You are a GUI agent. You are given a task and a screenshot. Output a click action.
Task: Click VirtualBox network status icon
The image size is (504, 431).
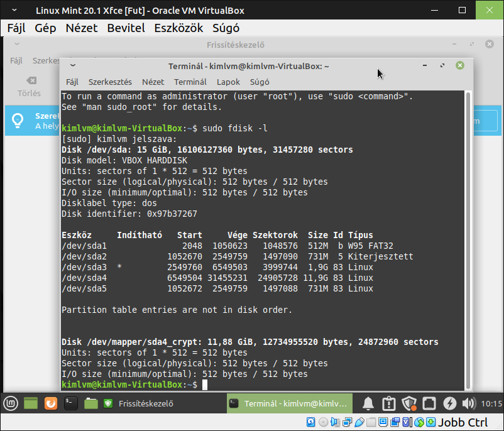pyautogui.click(x=347, y=422)
